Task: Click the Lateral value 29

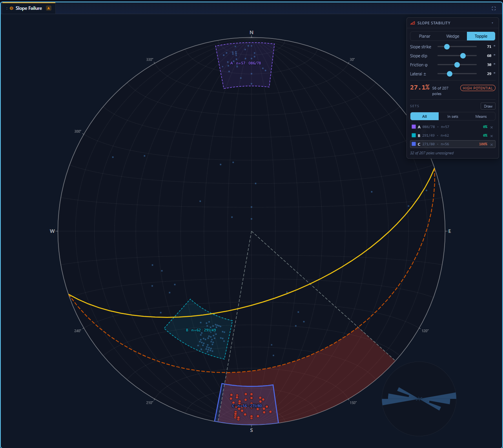Action: click(489, 74)
